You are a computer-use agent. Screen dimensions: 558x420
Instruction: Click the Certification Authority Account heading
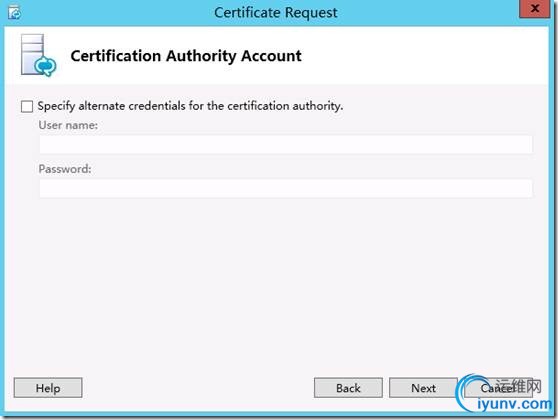(186, 56)
